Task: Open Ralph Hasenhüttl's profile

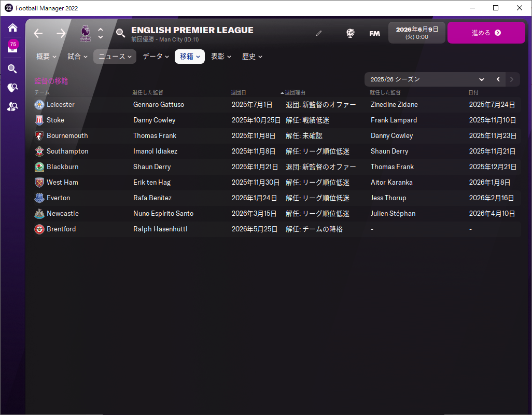Action: (160, 229)
